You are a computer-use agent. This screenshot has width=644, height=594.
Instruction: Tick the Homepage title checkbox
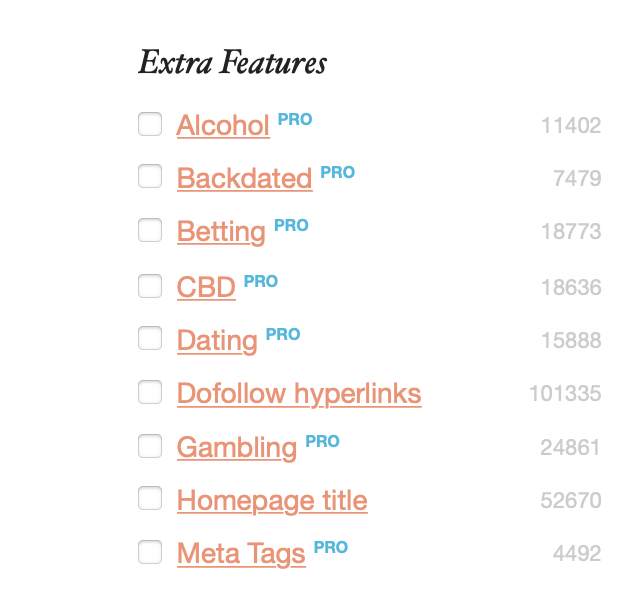[150, 499]
